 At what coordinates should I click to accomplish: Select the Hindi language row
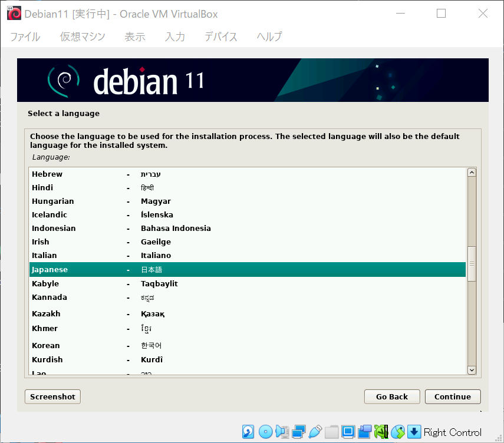(x=248, y=187)
